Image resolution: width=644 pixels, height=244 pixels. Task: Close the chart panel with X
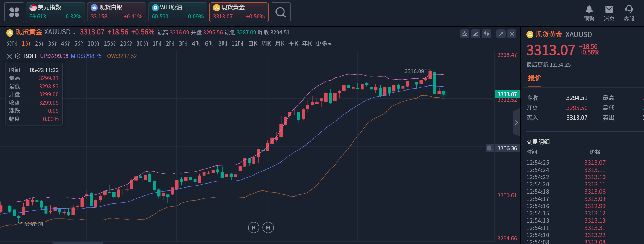point(512,34)
